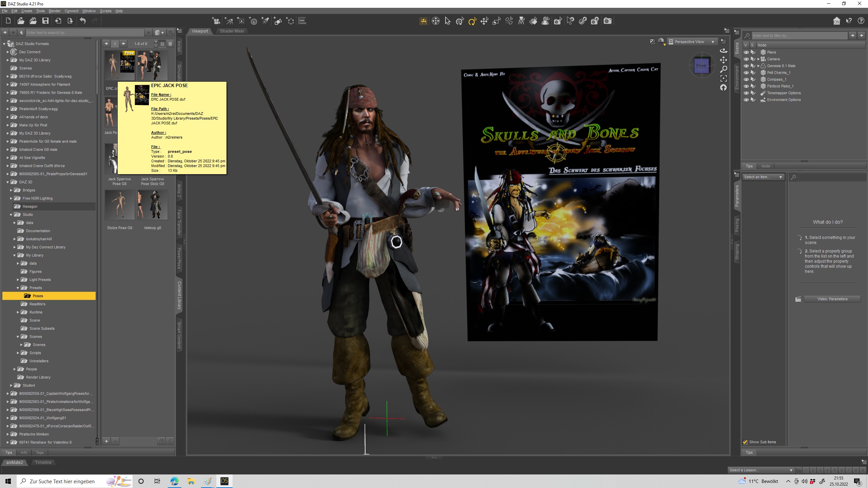Open the Scripts menu
This screenshot has width=868, height=488.
coord(105,11)
